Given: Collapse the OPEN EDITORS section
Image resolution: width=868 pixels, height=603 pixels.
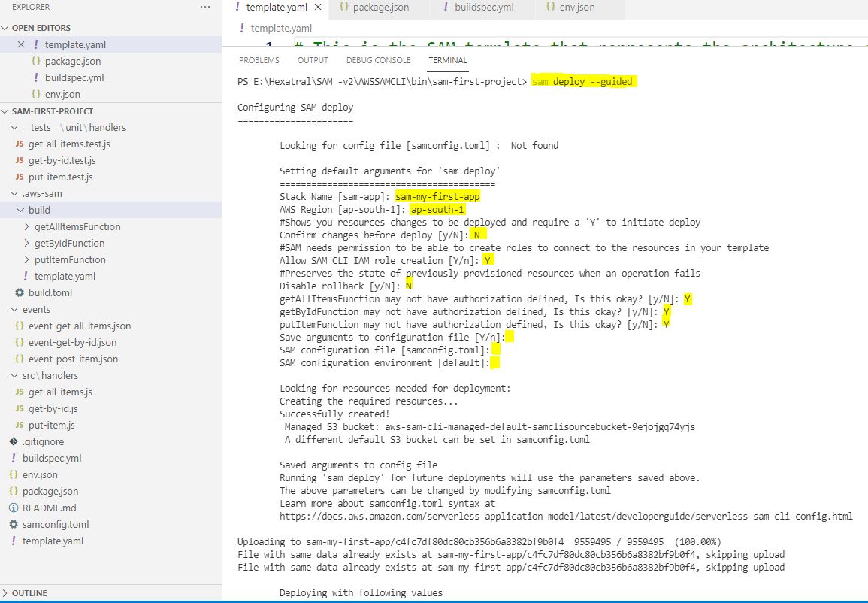Looking at the screenshot, I should coord(6,28).
